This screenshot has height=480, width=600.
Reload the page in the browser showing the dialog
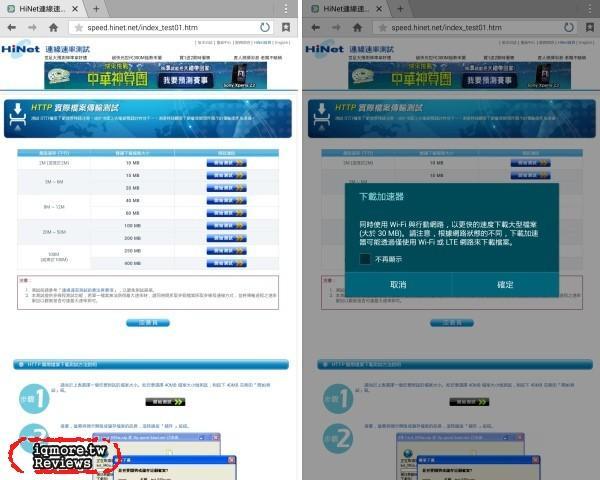(569, 28)
